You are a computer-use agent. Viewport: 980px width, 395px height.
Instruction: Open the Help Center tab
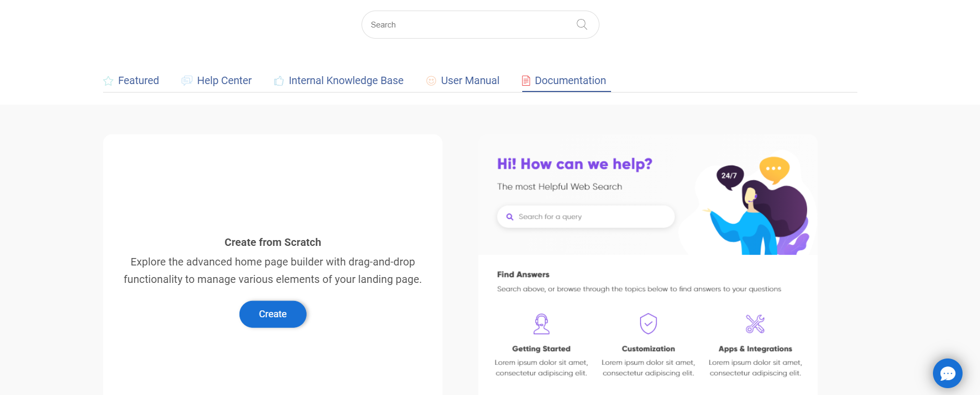(216, 81)
